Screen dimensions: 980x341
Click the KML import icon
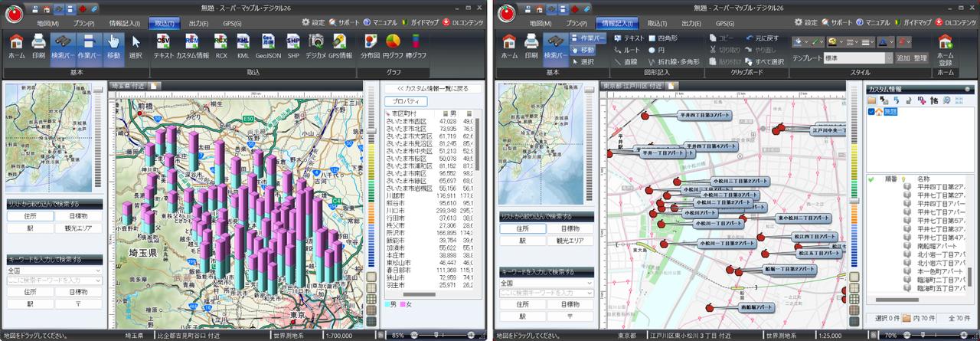click(x=243, y=46)
